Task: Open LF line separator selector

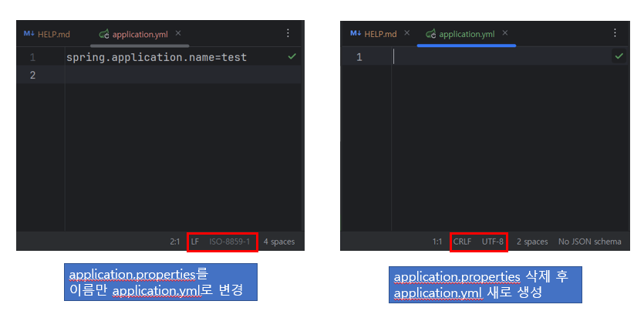Action: pos(195,242)
